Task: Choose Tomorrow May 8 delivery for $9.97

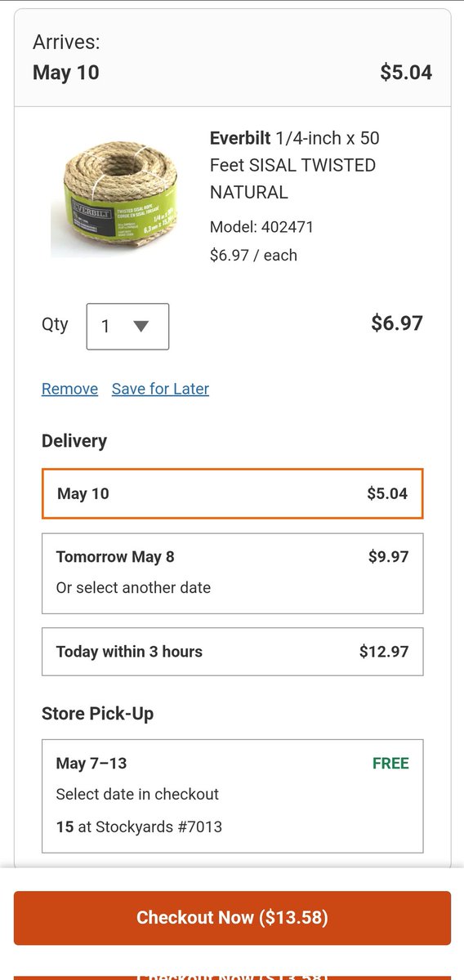Action: [232, 573]
